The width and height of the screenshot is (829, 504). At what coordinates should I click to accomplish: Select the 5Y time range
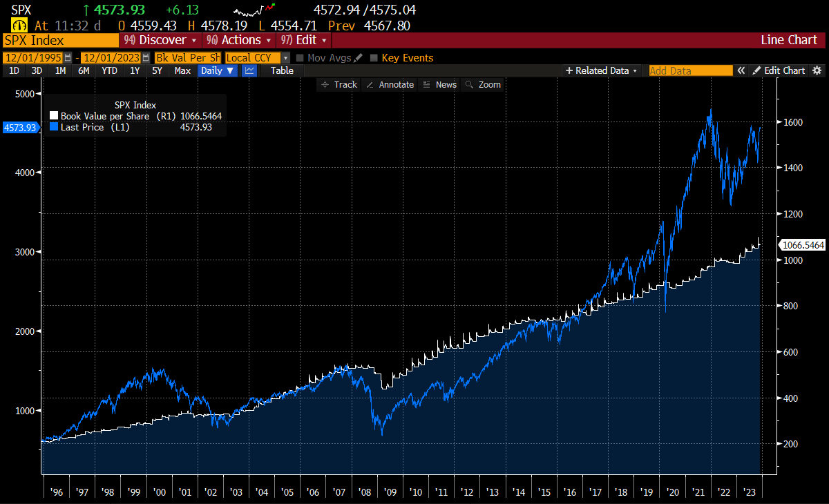pyautogui.click(x=157, y=70)
